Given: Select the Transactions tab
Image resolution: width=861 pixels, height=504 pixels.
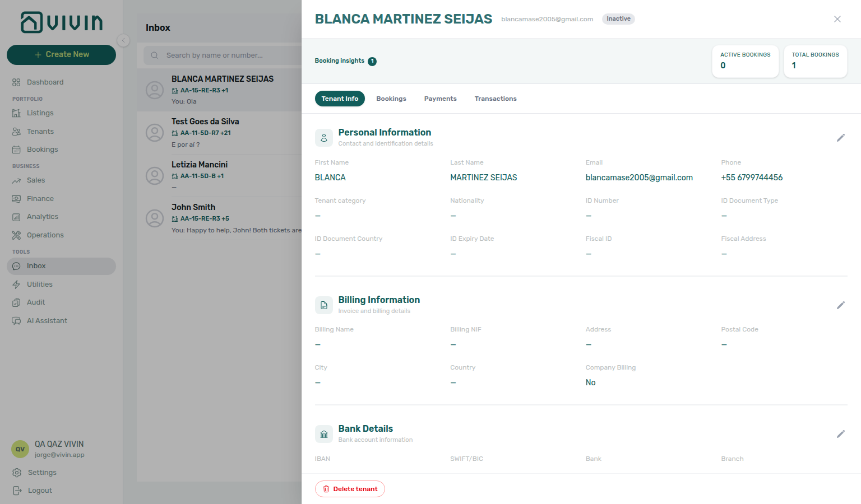Looking at the screenshot, I should [496, 99].
